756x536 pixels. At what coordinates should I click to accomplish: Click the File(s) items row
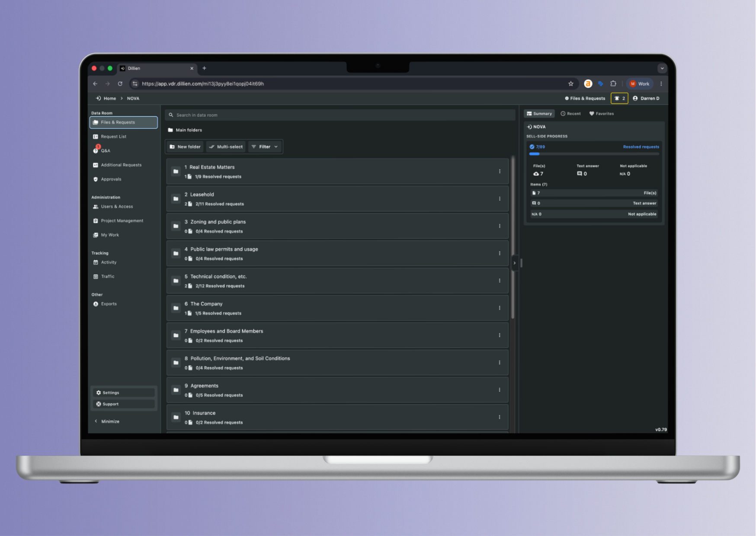tap(594, 193)
